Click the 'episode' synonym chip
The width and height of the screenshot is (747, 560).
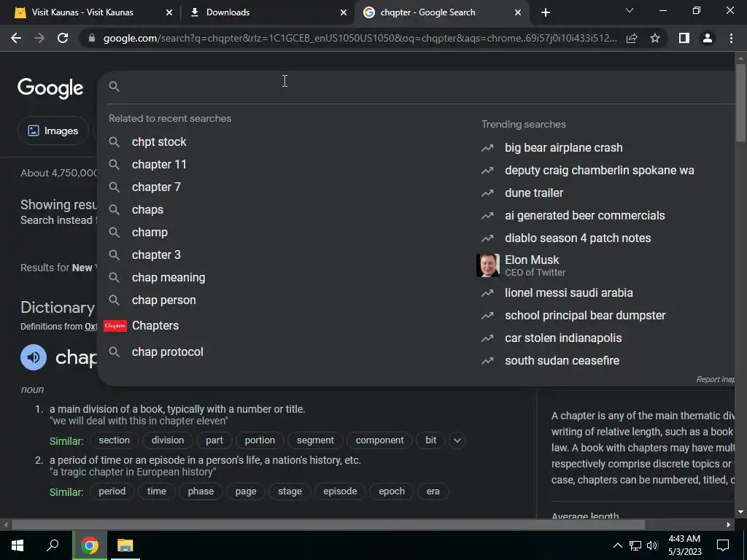pyautogui.click(x=340, y=491)
